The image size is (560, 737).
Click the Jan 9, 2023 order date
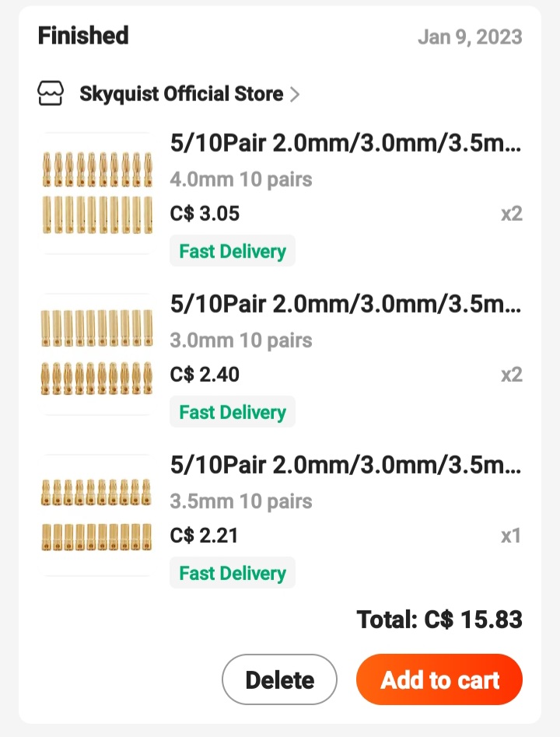[x=470, y=37]
